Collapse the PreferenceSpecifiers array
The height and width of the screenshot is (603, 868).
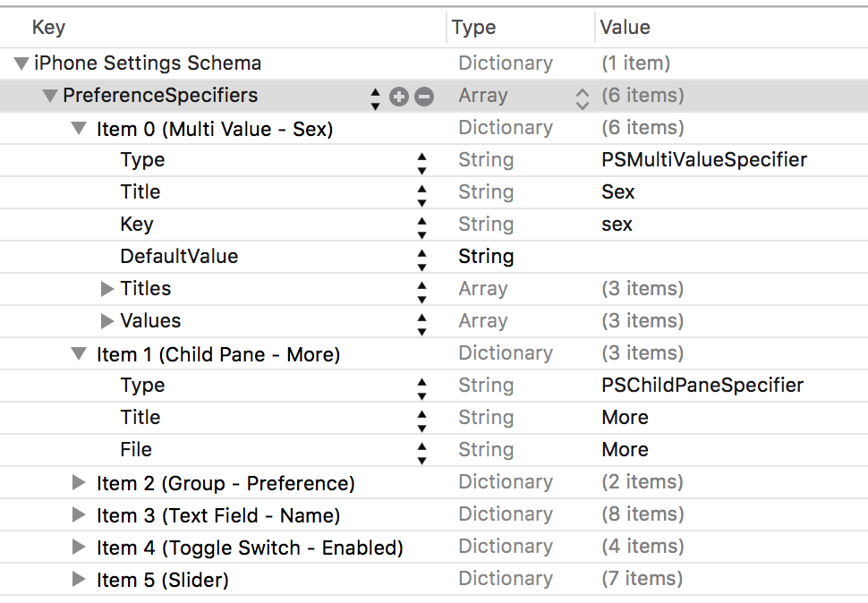click(x=50, y=97)
